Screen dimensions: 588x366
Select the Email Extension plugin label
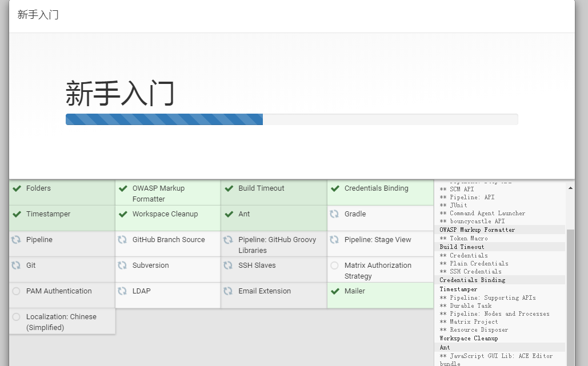tap(265, 291)
